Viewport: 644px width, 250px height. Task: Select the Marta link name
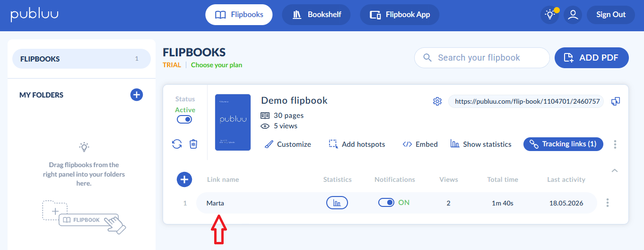215,203
